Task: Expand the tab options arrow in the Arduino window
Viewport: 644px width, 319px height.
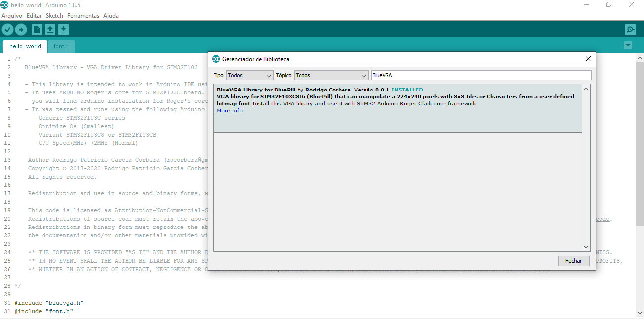Action: point(628,46)
